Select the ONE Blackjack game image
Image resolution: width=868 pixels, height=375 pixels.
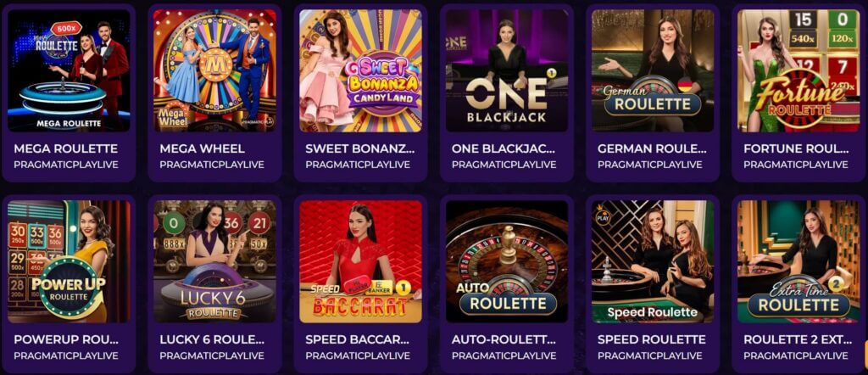click(507, 70)
